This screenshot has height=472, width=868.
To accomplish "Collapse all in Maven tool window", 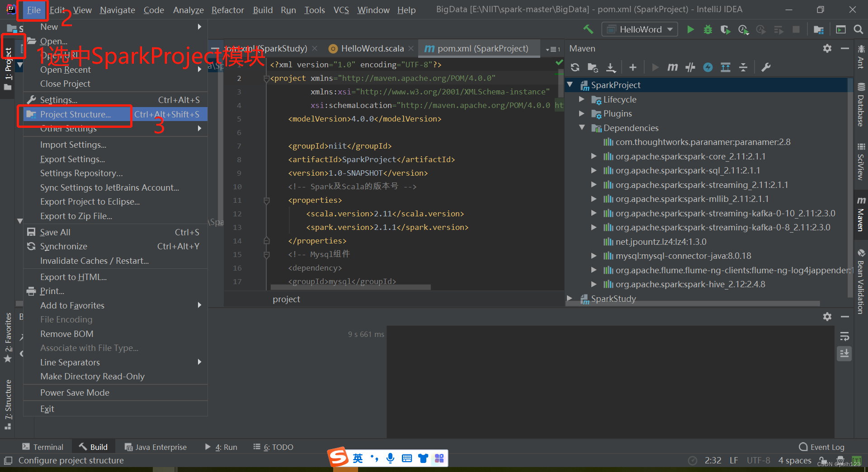I will pos(743,67).
